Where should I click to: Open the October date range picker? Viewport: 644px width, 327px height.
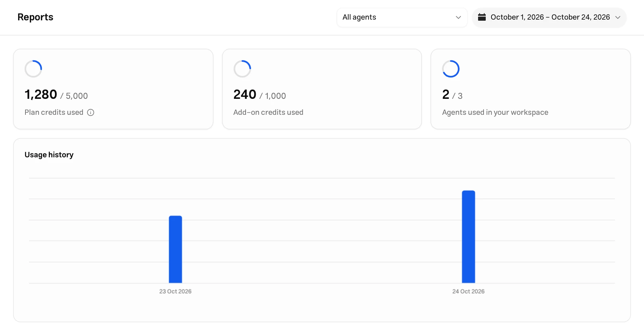coord(549,17)
